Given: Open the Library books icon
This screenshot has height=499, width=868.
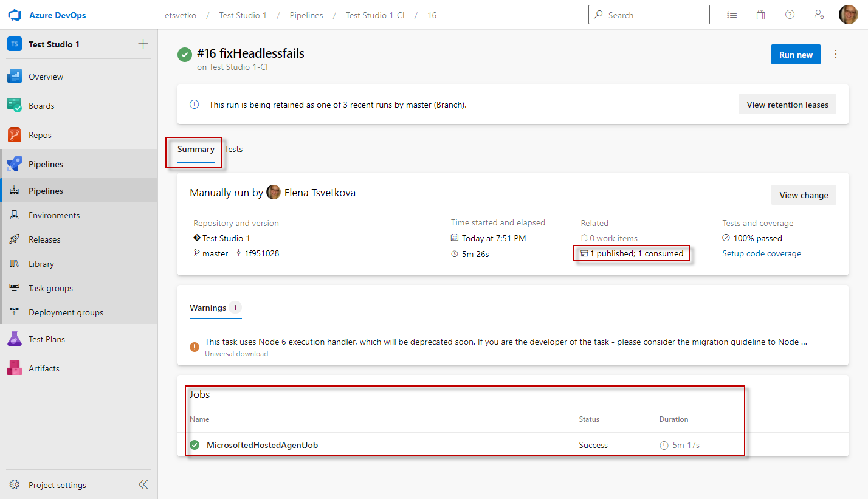Looking at the screenshot, I should click(x=15, y=264).
